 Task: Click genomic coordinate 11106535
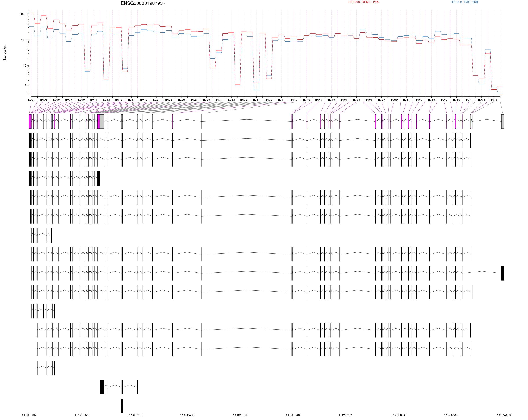[x=29, y=415]
